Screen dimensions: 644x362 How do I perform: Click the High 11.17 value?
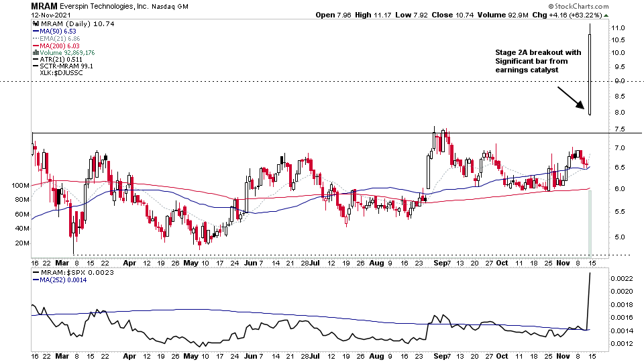(x=373, y=15)
